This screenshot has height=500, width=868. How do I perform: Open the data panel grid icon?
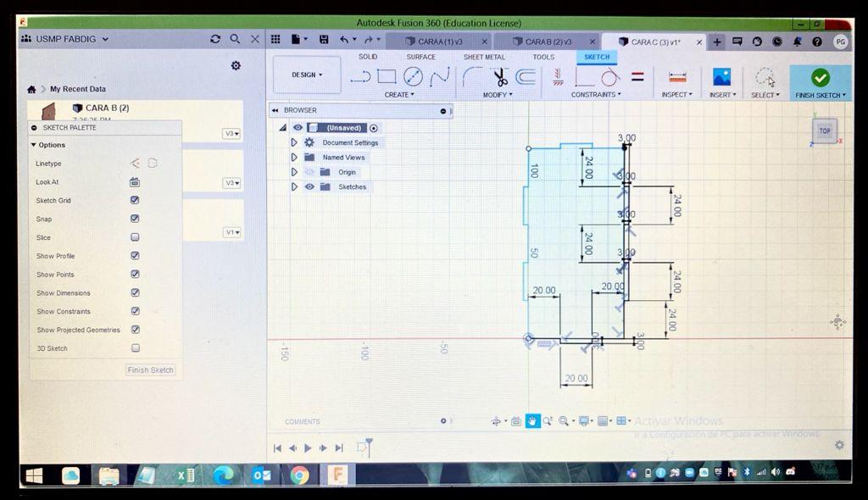click(275, 39)
